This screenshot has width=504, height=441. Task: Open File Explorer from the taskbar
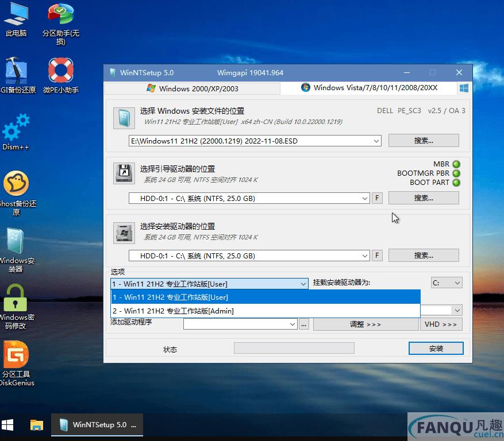pos(37,425)
